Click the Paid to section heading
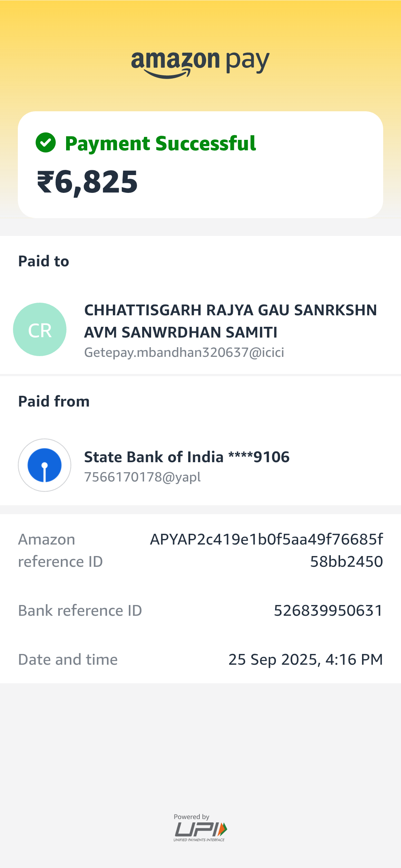 44,261
